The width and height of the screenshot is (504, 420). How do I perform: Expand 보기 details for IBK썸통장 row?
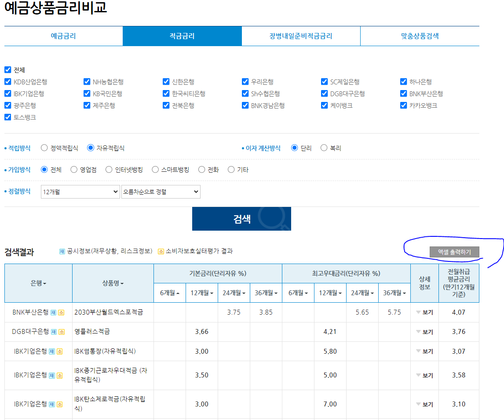point(424,351)
